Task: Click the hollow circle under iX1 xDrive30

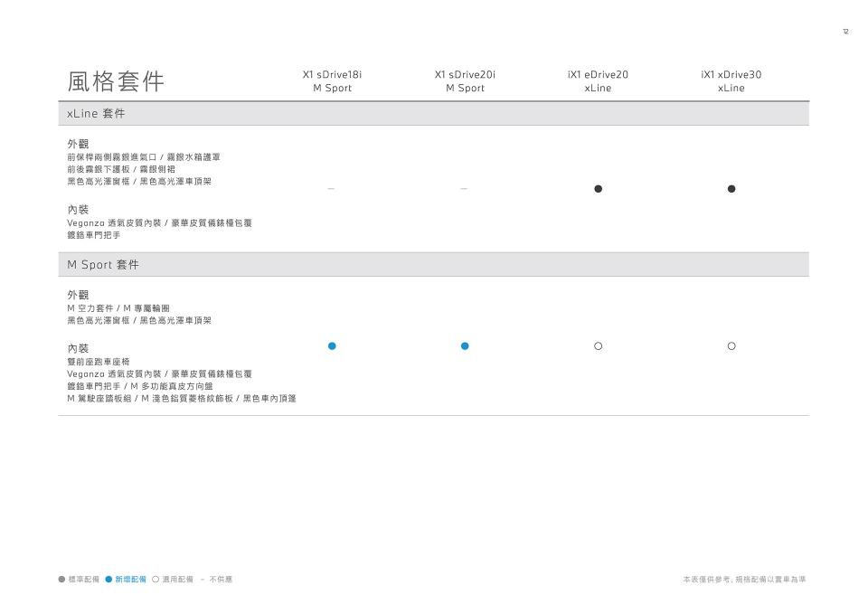Action: point(731,346)
